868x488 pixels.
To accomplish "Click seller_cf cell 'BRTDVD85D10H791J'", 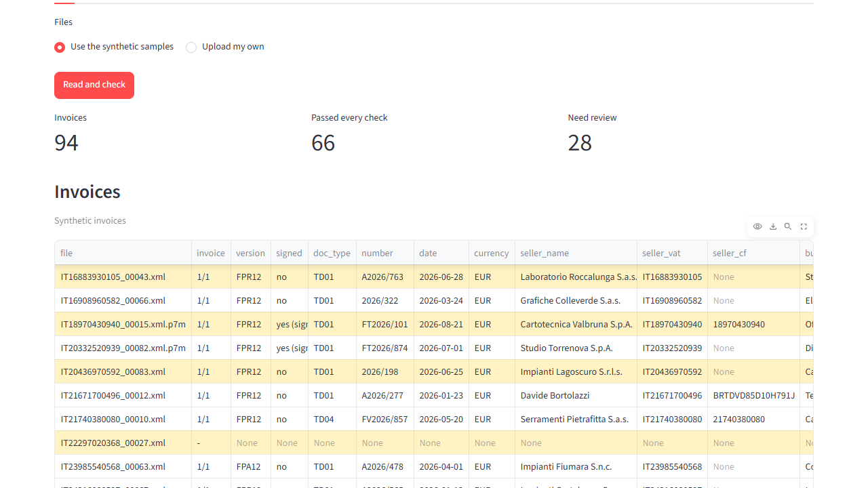I will coord(753,395).
